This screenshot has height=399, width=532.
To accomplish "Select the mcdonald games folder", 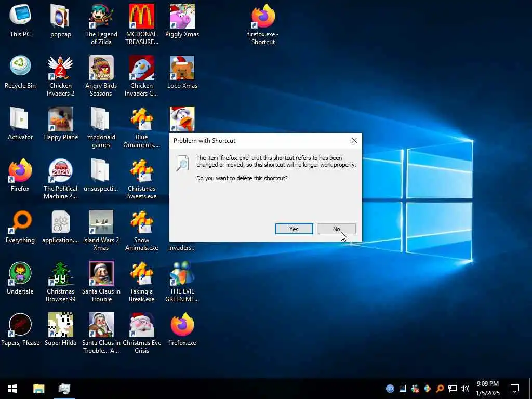I will pos(101,128).
